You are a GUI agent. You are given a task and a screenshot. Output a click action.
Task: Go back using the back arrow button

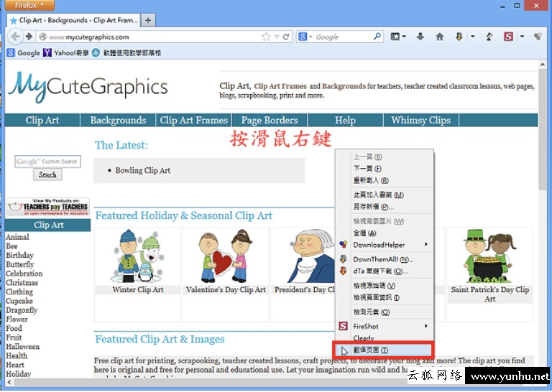[15, 37]
